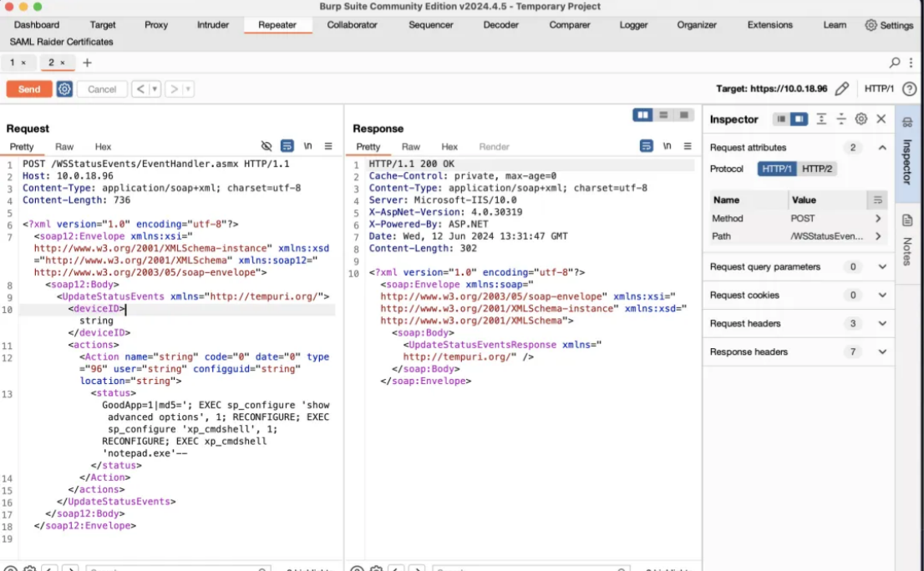Expand Request headers section
Screen dimensions: 924x571
(882, 323)
